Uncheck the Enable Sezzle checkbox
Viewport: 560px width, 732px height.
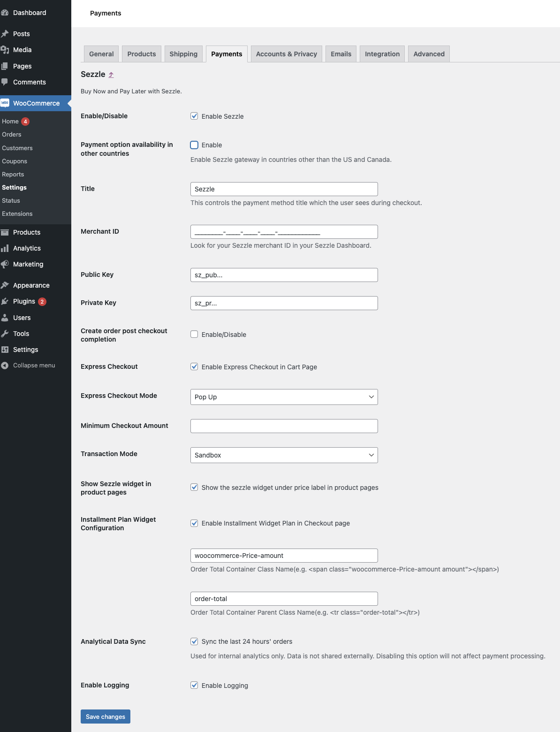pyautogui.click(x=194, y=116)
